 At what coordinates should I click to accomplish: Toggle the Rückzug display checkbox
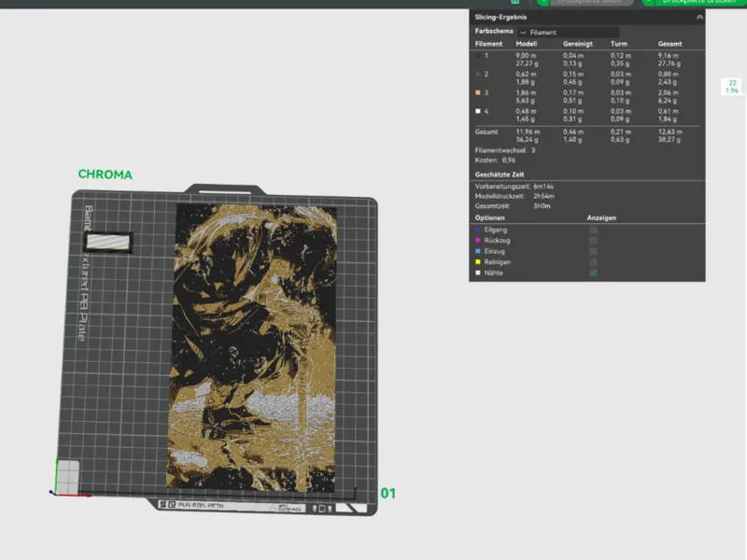[x=593, y=241]
